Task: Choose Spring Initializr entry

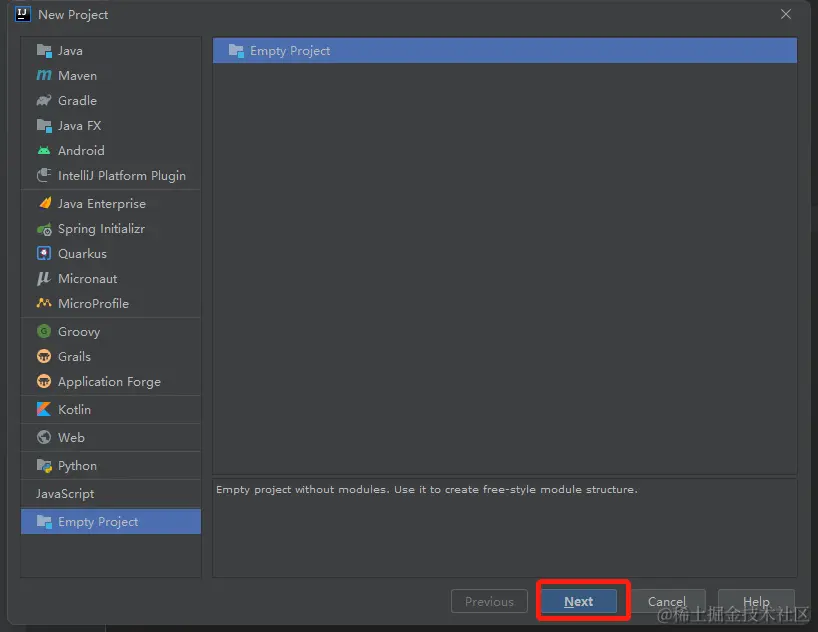Action: (111, 229)
